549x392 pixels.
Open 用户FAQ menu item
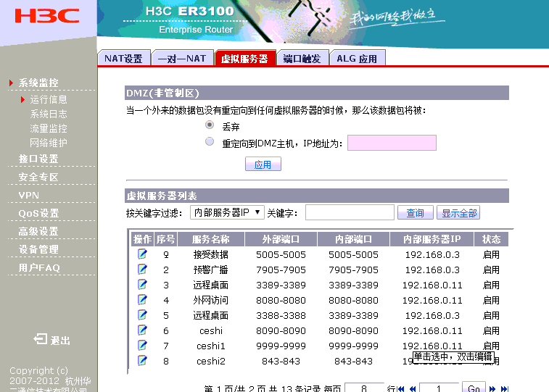tap(39, 267)
